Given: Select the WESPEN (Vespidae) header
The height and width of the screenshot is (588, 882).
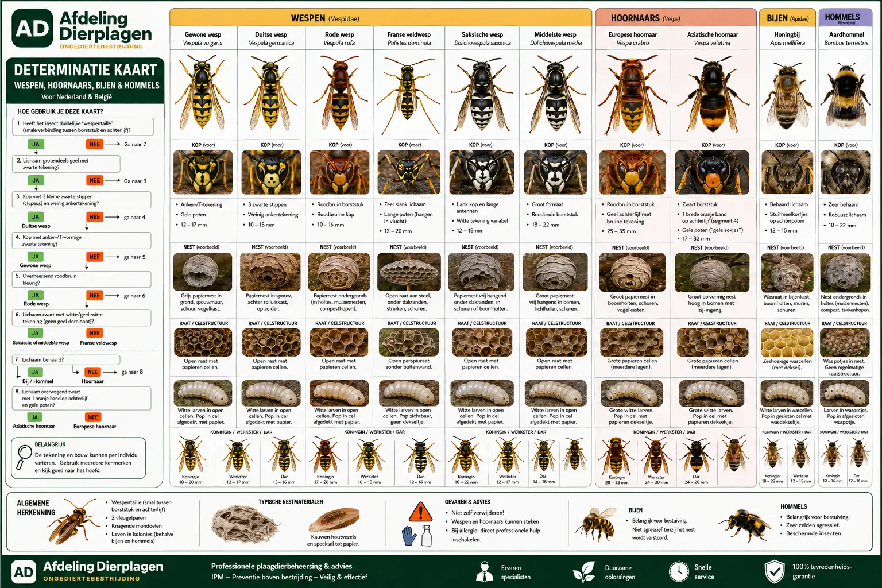Looking at the screenshot, I should (x=381, y=18).
